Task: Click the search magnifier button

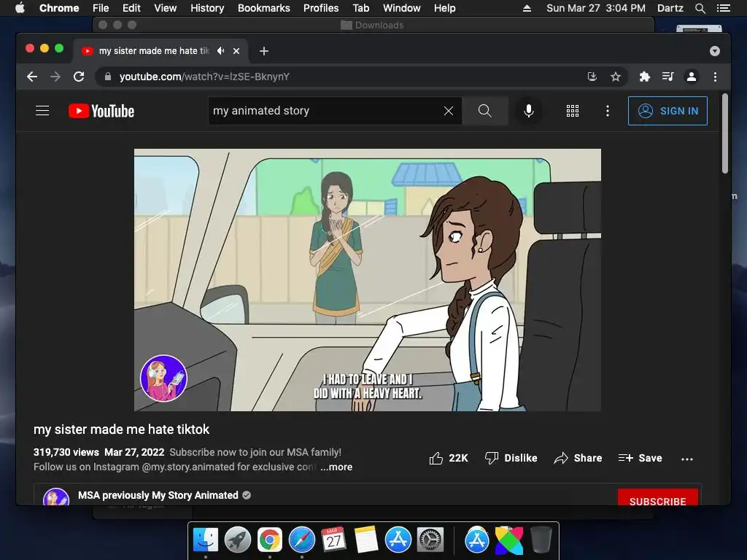Action: click(484, 111)
